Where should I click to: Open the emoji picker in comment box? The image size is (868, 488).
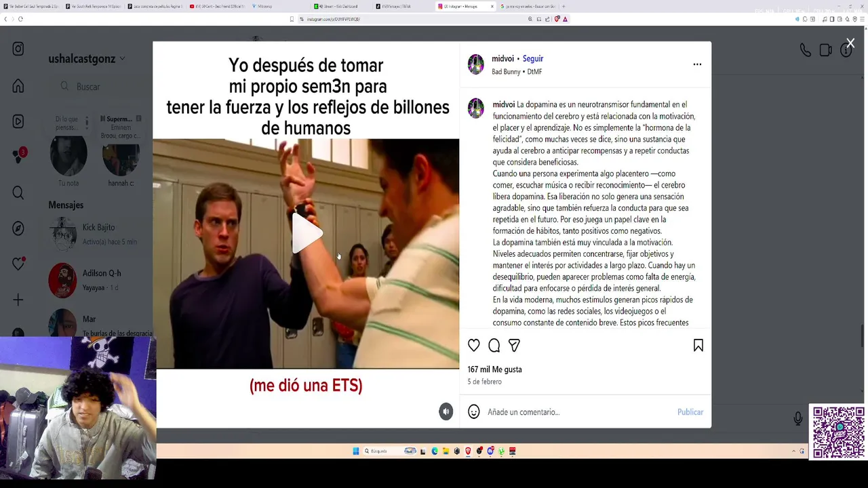tap(474, 411)
